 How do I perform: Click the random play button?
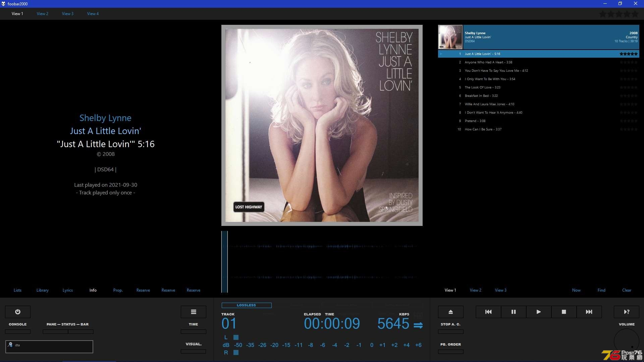point(627,312)
